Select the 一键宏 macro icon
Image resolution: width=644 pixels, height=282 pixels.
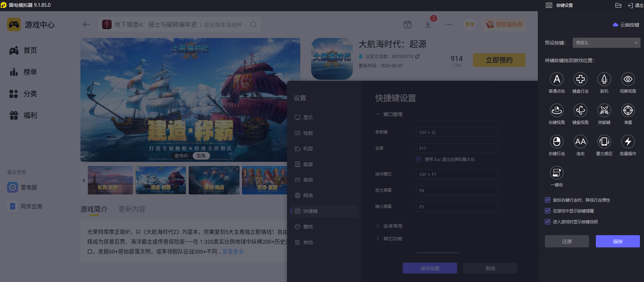coord(556,173)
